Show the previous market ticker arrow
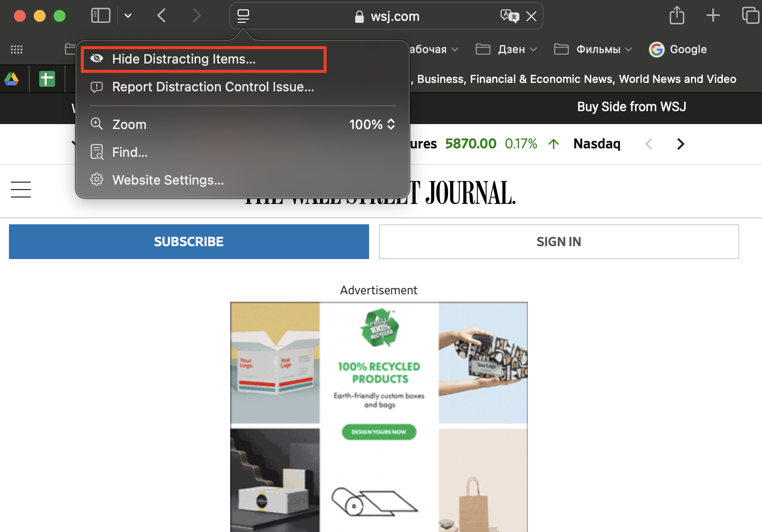762x532 pixels. [648, 144]
